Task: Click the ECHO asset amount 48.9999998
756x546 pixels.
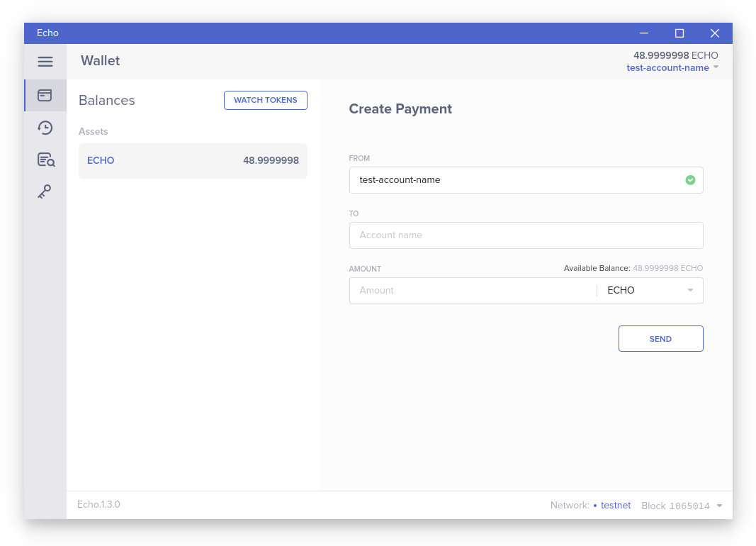Action: [271, 161]
